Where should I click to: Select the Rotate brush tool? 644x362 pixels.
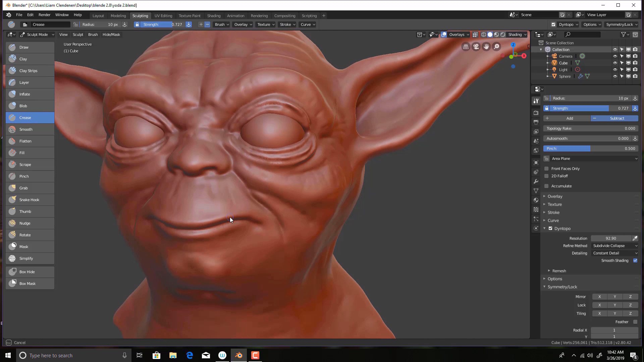pyautogui.click(x=30, y=235)
